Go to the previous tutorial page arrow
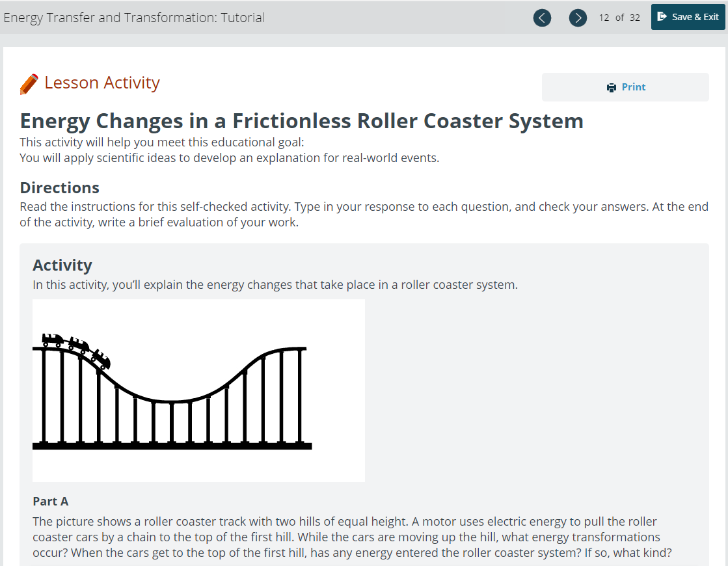This screenshot has width=728, height=566. coord(542,18)
